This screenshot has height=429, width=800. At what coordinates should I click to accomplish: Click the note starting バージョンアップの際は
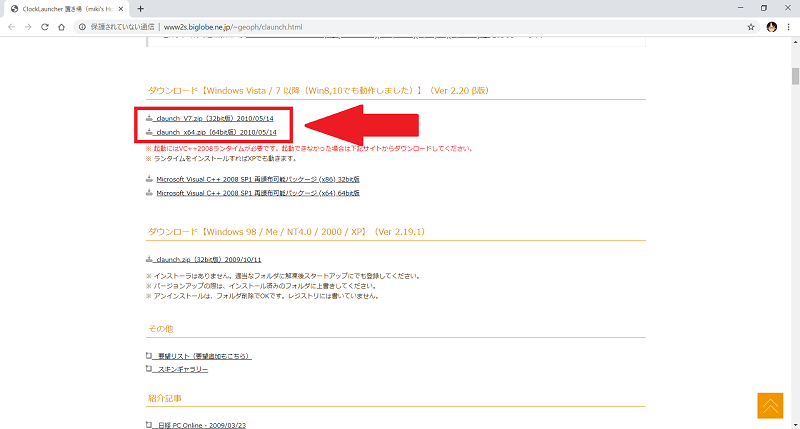[263, 286]
